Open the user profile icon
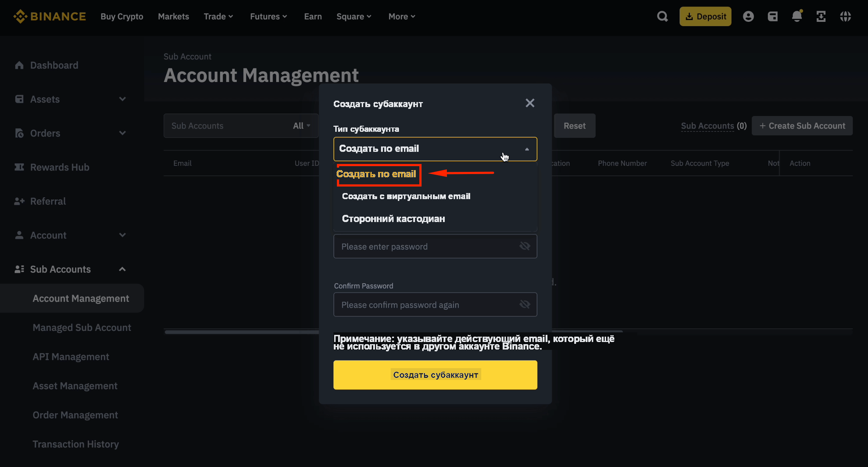The image size is (868, 467). pyautogui.click(x=748, y=16)
